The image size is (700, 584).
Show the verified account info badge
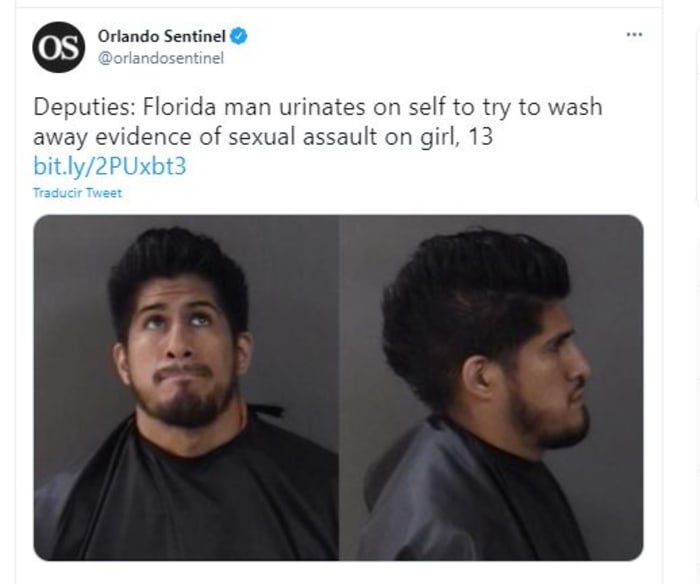[238, 36]
